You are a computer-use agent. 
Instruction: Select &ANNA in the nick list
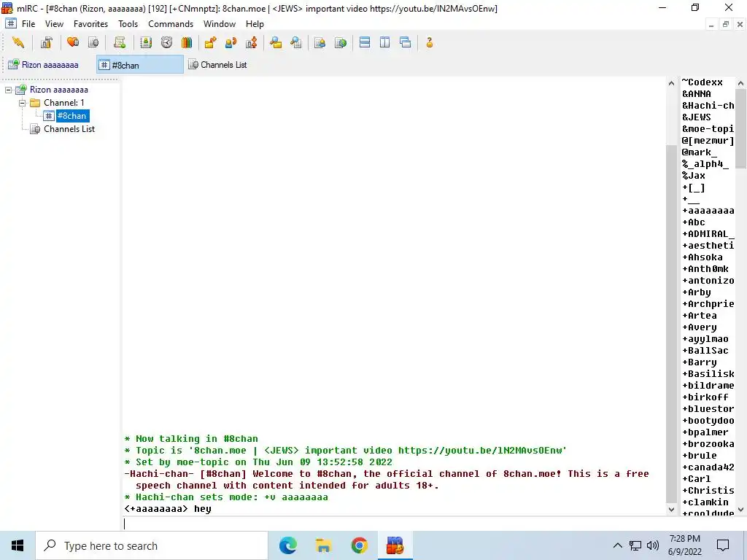tap(696, 94)
